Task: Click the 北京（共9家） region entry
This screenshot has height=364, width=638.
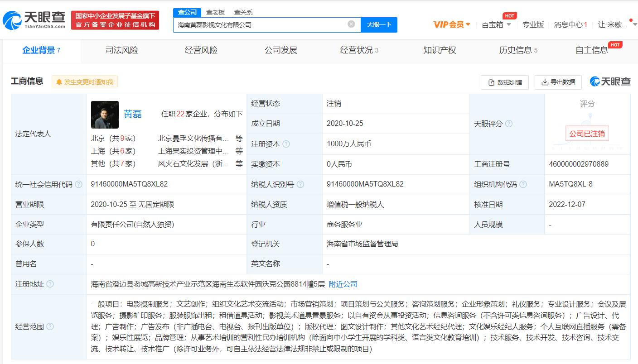Action: tap(113, 139)
